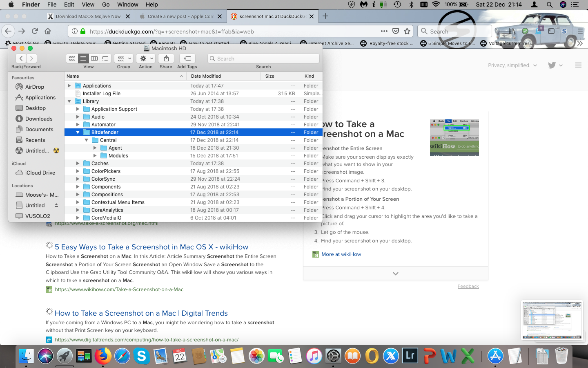Viewport: 588px width, 368px height.
Task: Open the Edit menu
Action: coord(69,4)
